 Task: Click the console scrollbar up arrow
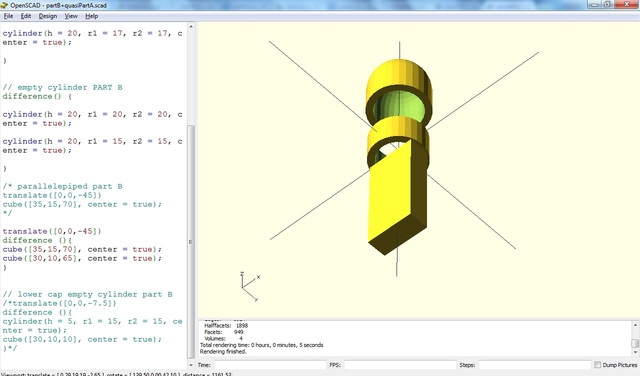[635, 325]
